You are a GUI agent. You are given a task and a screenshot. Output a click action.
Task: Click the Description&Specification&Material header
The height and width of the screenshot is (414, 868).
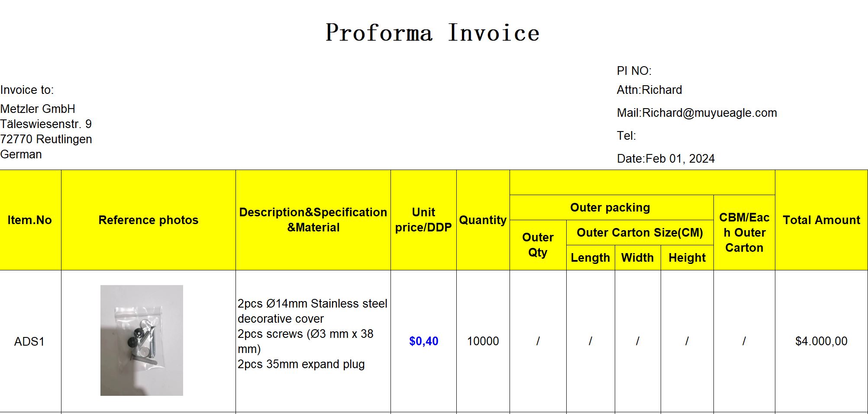313,220
